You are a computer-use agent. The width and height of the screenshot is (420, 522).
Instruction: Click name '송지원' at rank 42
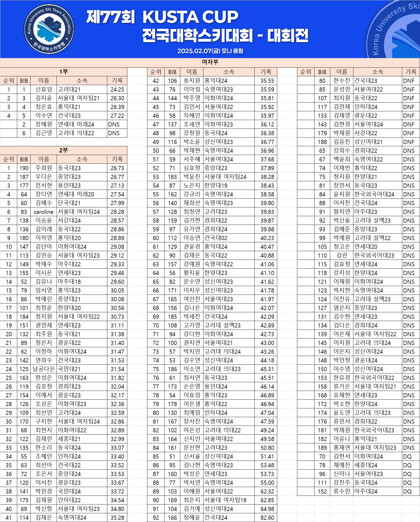192,81
